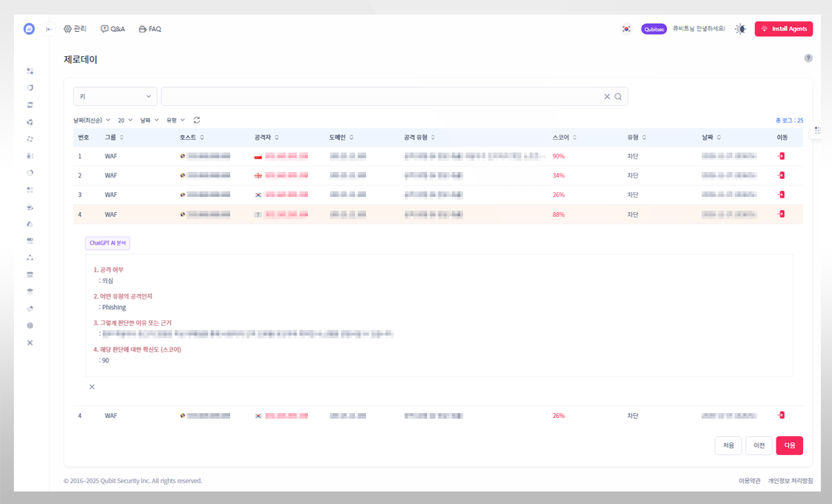Close the ChatGPT AI analysis panel

[92, 387]
